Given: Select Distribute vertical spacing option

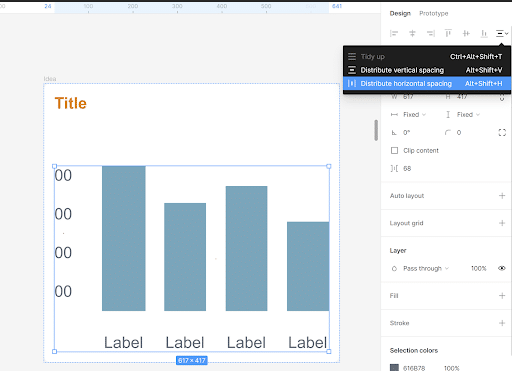Looking at the screenshot, I should click(427, 70).
